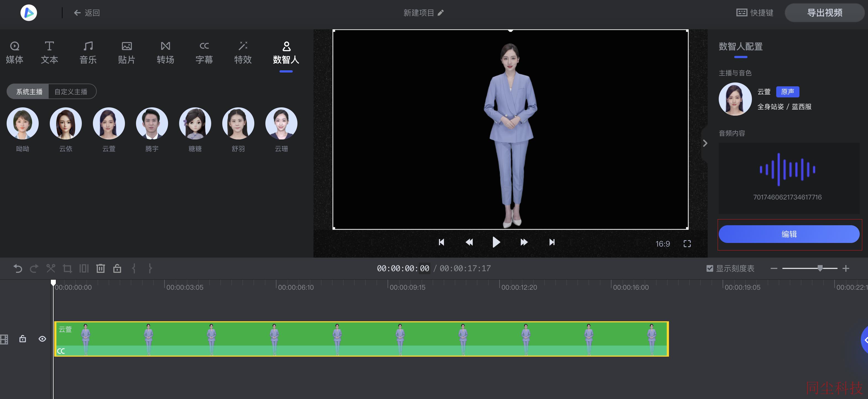This screenshot has width=868, height=399.
Task: Click the current timecode field
Action: (x=403, y=268)
